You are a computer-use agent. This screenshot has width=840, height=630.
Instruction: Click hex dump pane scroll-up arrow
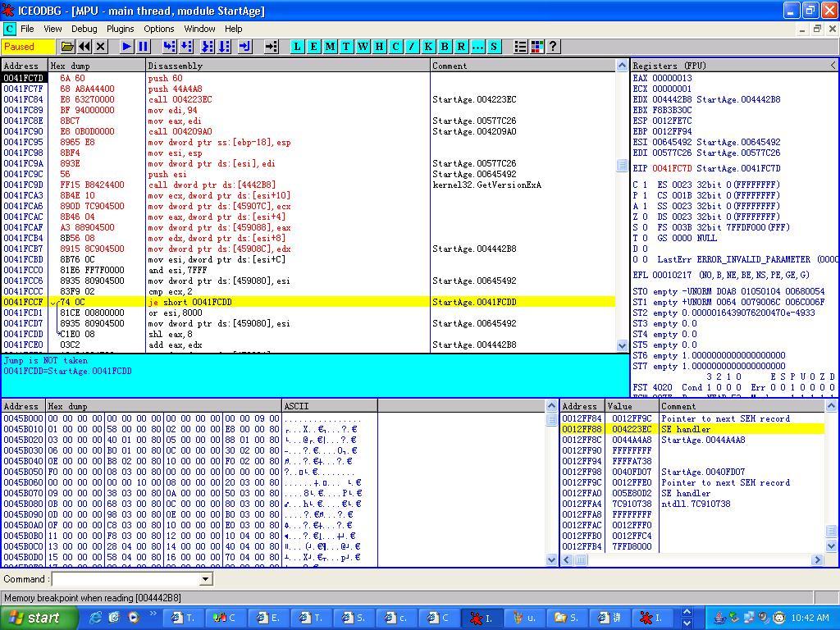point(551,405)
